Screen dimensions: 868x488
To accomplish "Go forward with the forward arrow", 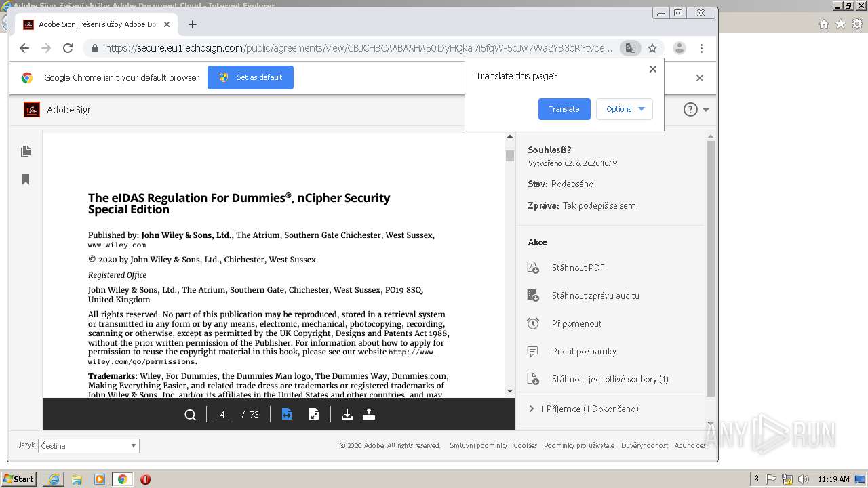I will pos(46,48).
